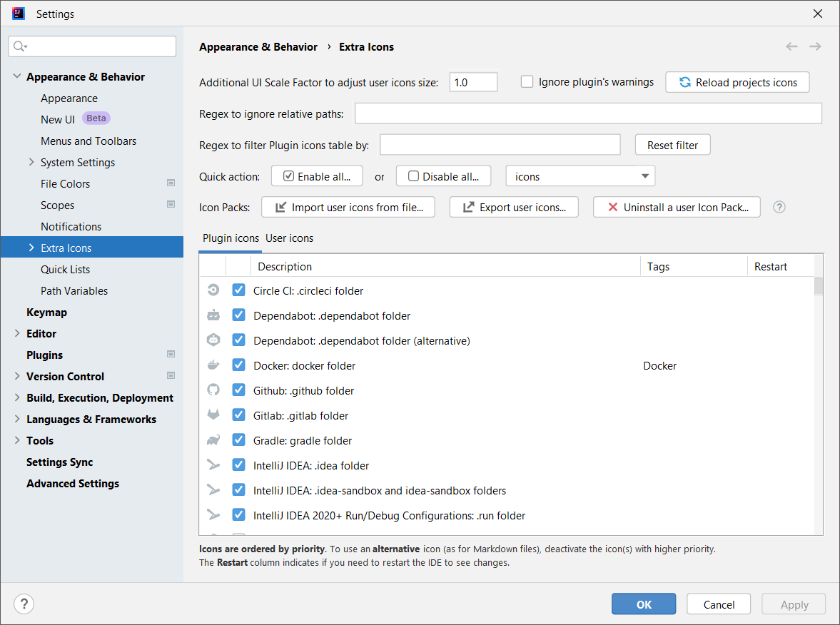Expand the Tools section
840x625 pixels.
click(16, 440)
